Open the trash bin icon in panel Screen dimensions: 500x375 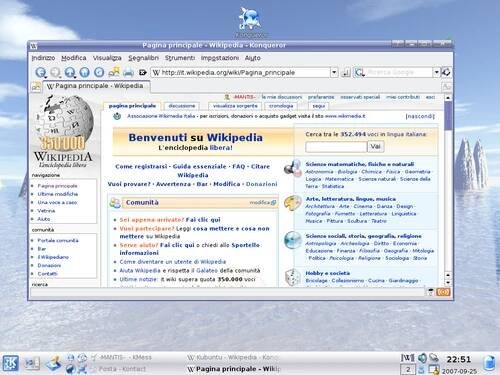pyautogui.click(x=489, y=363)
